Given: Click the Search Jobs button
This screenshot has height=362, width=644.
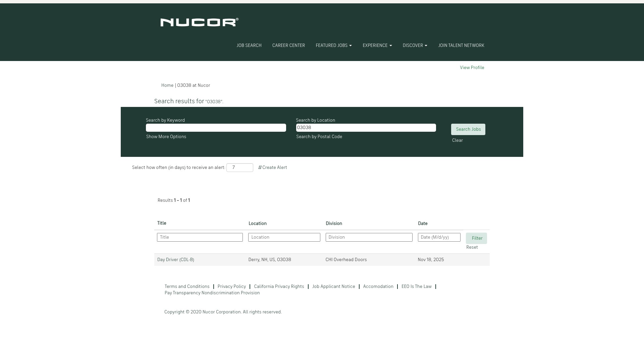Looking at the screenshot, I should pos(468,129).
